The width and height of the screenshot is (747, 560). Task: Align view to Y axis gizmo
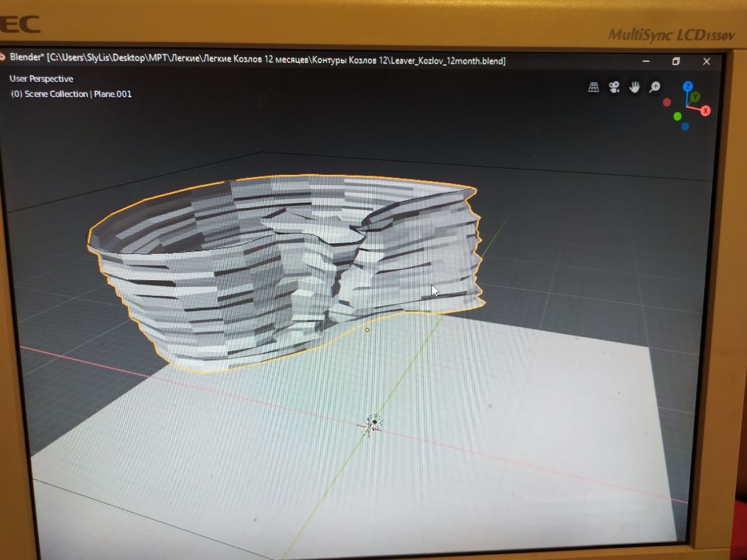(695, 97)
